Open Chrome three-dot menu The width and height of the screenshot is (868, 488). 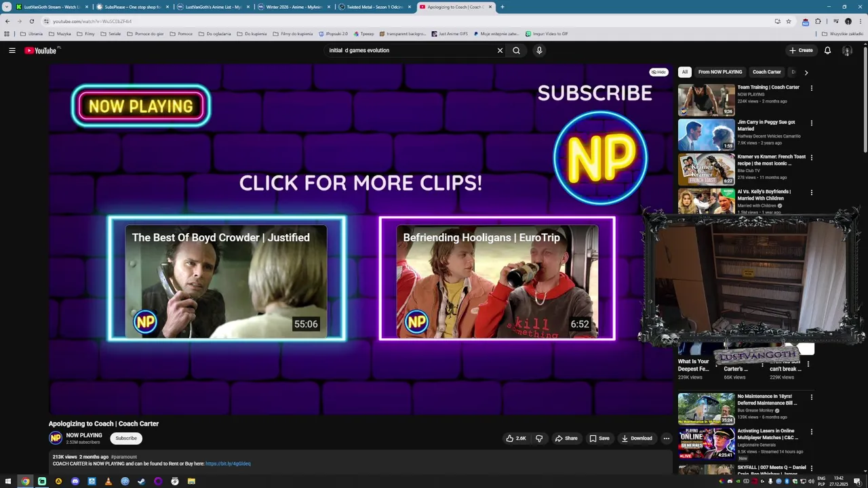click(861, 21)
